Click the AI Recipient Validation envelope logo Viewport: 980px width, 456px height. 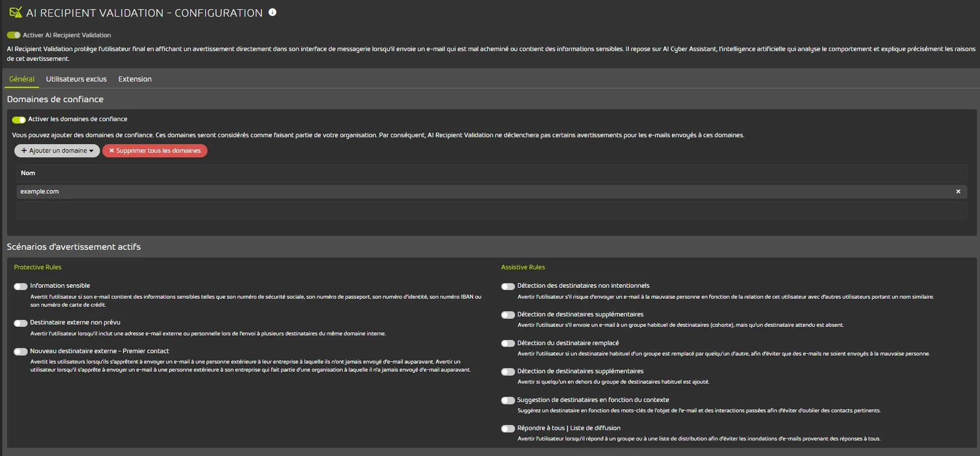point(16,12)
